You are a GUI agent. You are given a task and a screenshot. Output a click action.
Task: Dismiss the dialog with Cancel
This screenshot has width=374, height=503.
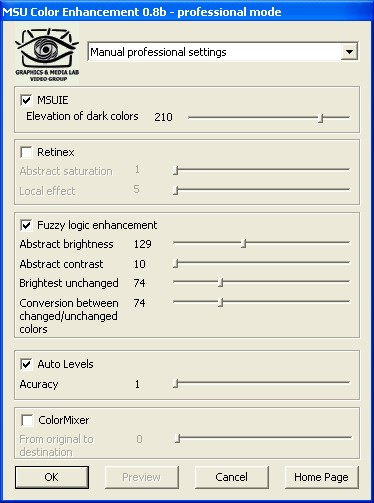click(232, 477)
